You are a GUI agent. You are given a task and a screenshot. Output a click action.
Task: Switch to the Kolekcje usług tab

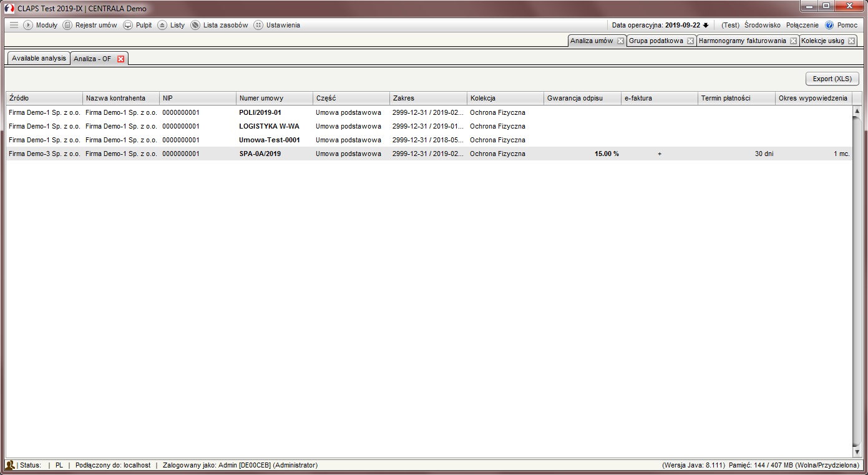pyautogui.click(x=822, y=41)
